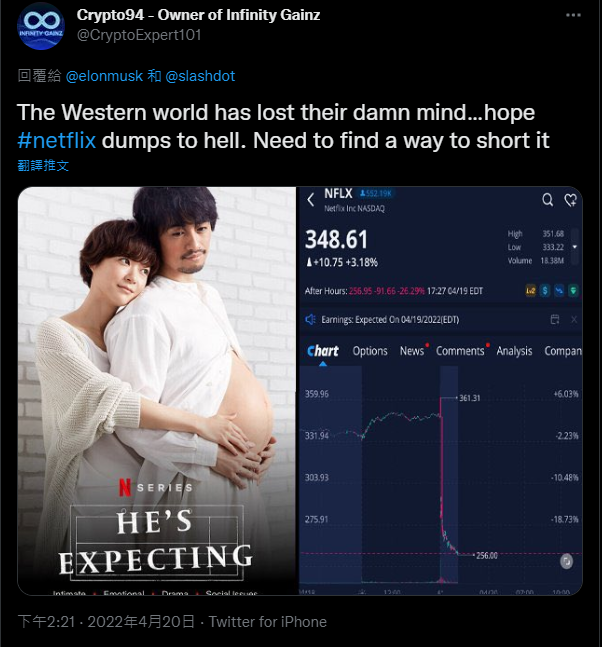Screen dimensions: 602x647
Task: Add NFLX to watchlist with the heart icon
Action: click(571, 200)
